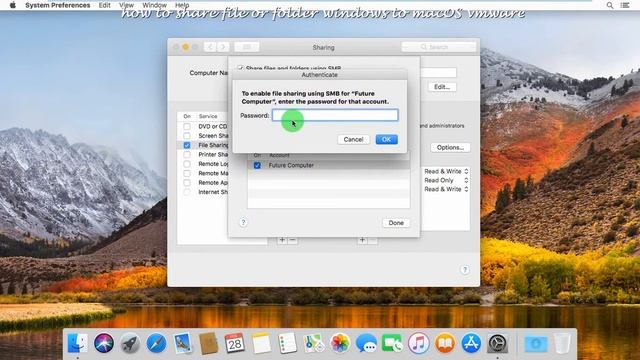Open FaceTime icon in Dock
This screenshot has height=360, width=640.
(392, 343)
